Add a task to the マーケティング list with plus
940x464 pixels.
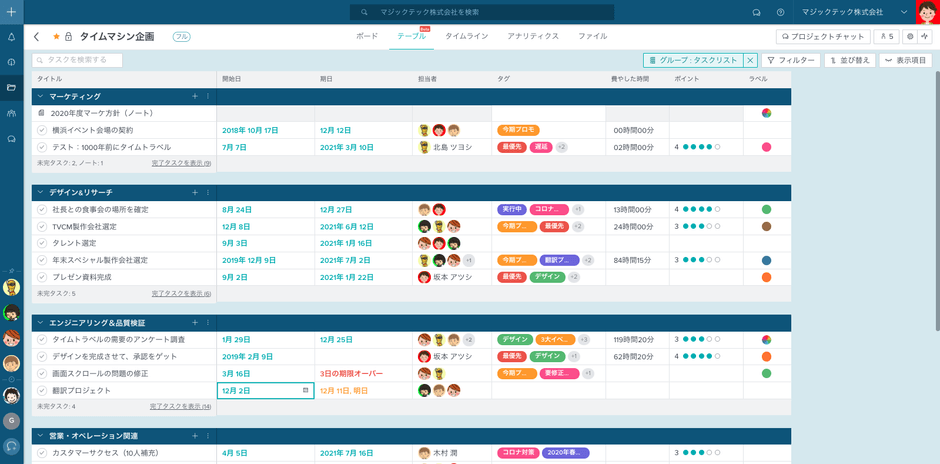coord(195,96)
